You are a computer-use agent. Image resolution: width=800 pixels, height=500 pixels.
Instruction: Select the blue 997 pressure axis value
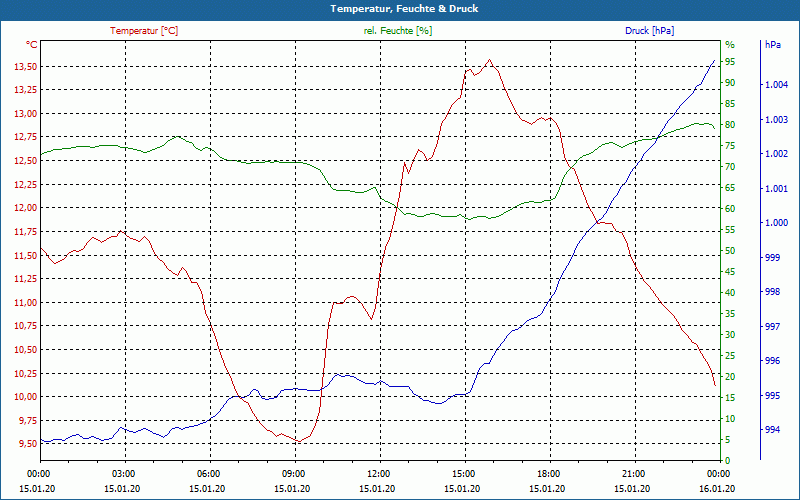pos(772,327)
